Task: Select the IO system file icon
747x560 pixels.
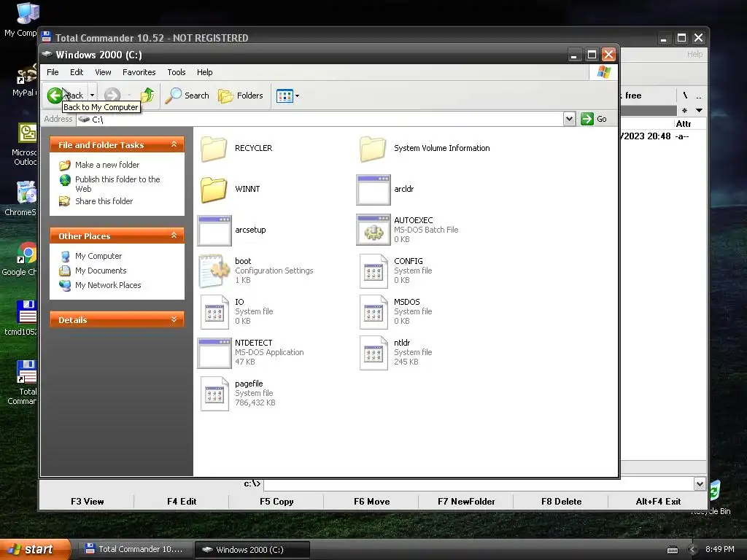Action: pos(214,312)
